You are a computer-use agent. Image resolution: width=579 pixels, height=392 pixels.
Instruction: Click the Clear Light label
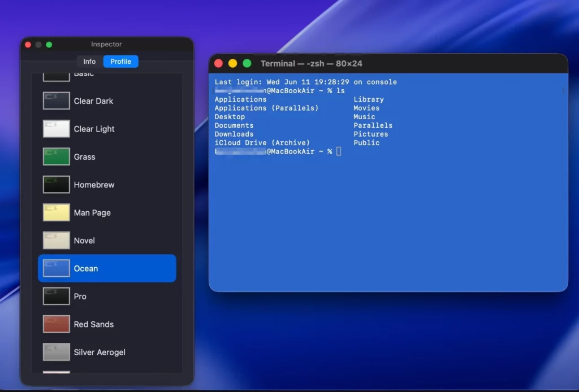tap(94, 129)
